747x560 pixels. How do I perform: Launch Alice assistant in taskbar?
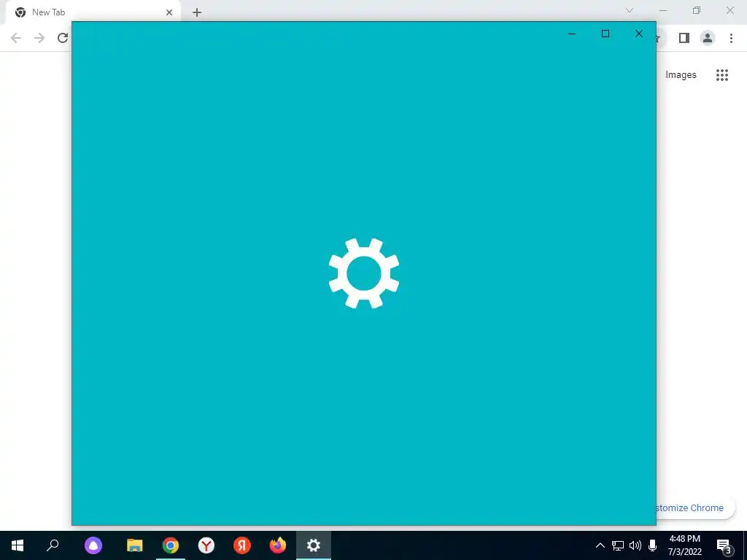(93, 545)
